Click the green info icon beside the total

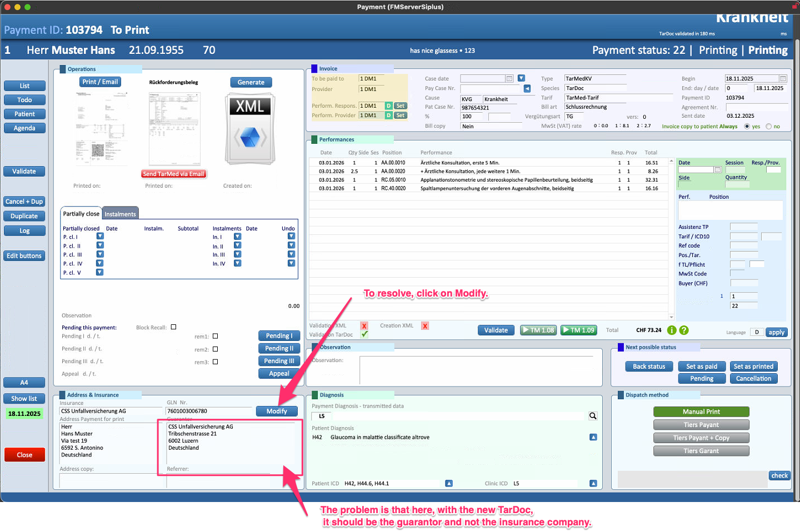[672, 330]
